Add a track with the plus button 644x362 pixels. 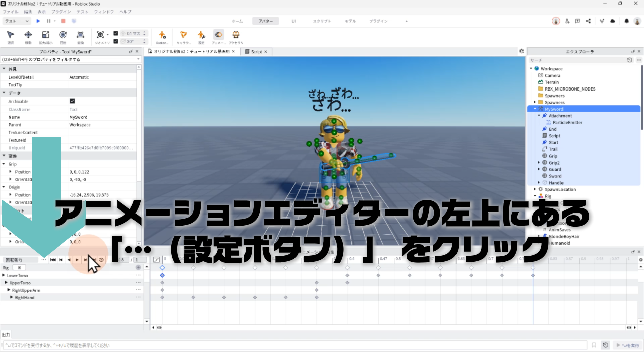click(x=138, y=267)
